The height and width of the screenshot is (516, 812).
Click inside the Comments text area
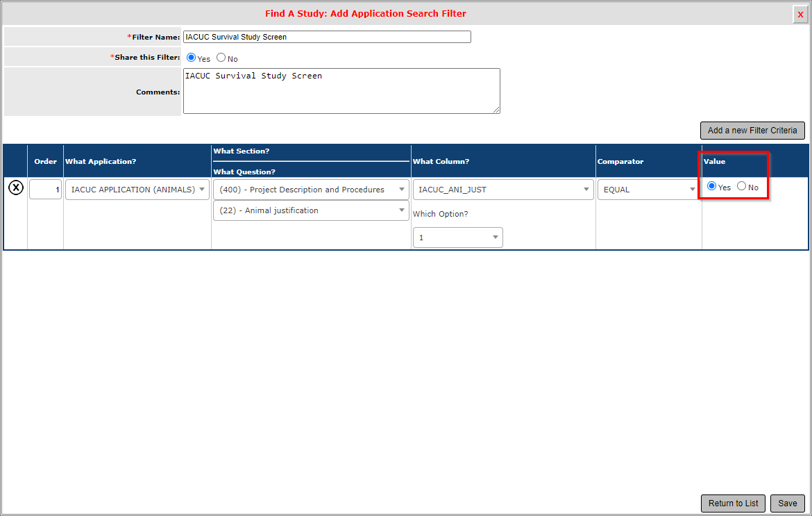click(x=341, y=91)
